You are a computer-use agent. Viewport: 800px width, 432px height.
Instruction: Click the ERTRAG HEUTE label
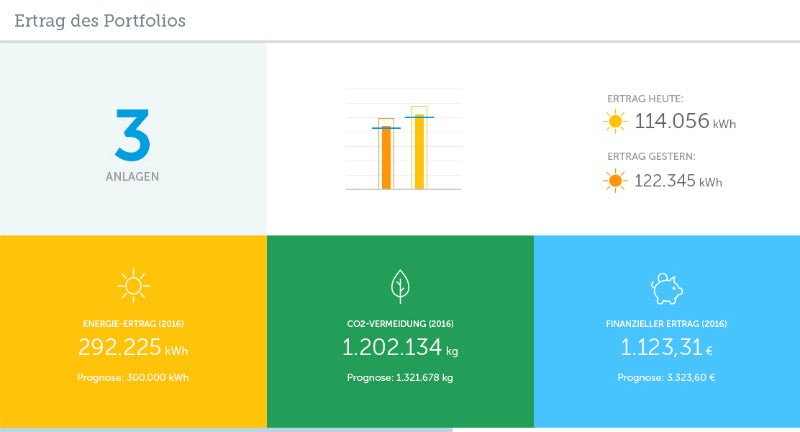pyautogui.click(x=645, y=99)
